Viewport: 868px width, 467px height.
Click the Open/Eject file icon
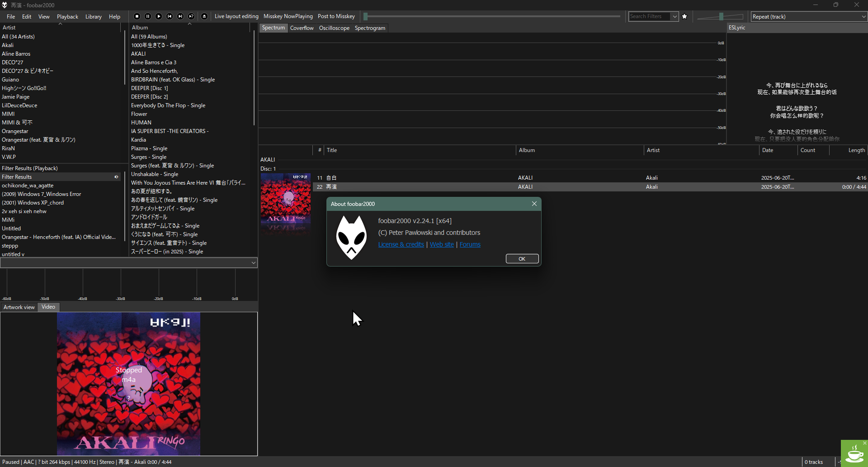click(204, 16)
